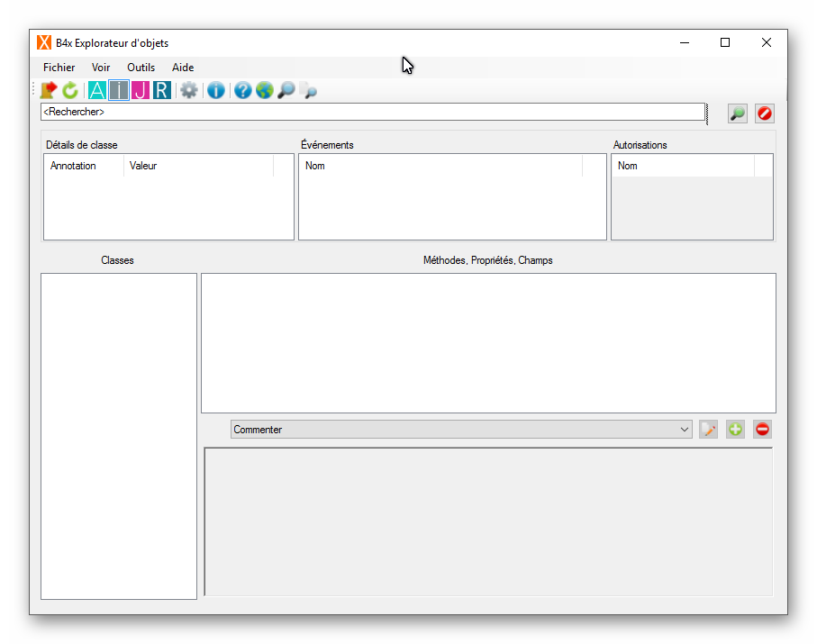Click the exit door icon in toolbar

point(49,90)
